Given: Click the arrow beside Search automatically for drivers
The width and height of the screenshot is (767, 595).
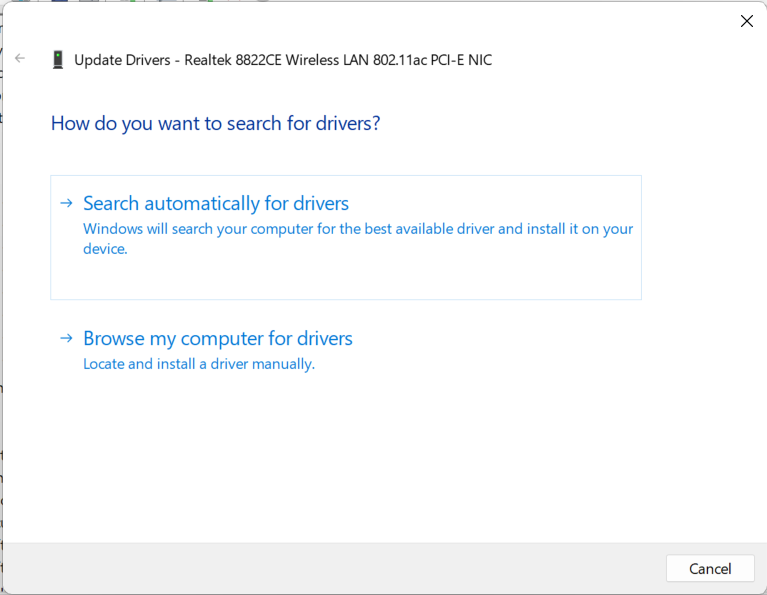Looking at the screenshot, I should point(66,203).
